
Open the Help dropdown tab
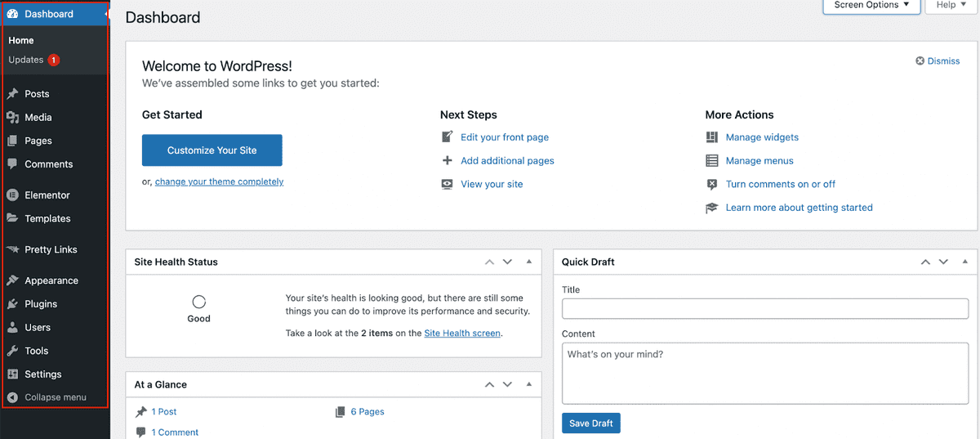[951, 5]
